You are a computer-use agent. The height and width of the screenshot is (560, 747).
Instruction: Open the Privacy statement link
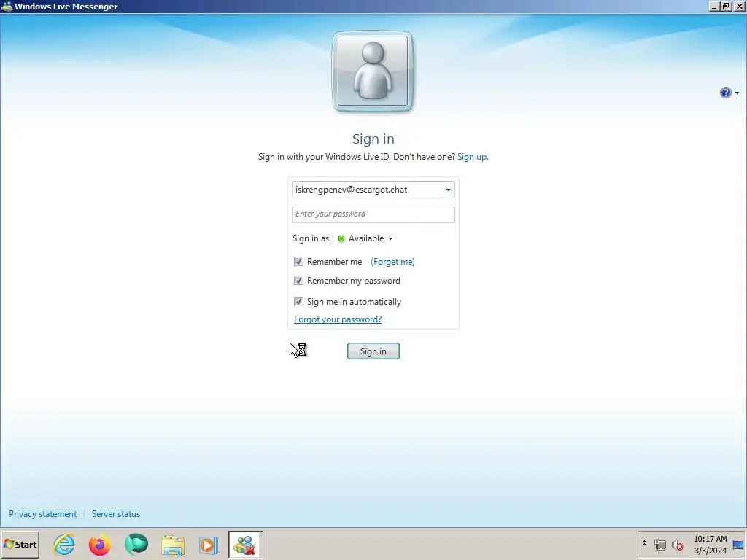pos(42,514)
